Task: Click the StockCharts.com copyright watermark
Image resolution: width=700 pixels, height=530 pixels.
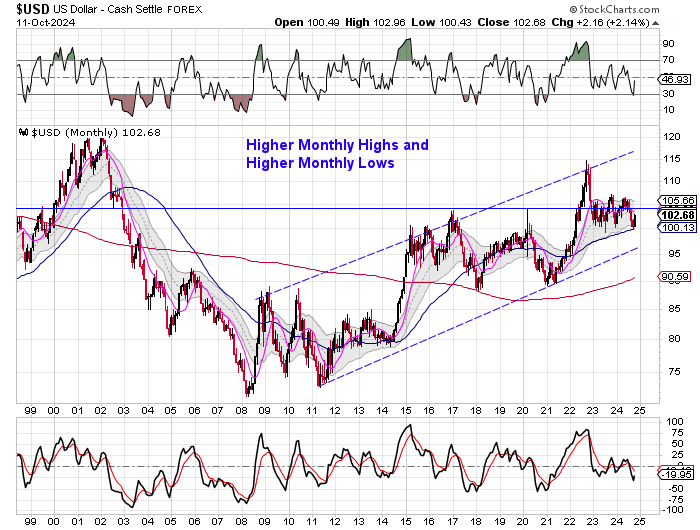Action: 636,9
